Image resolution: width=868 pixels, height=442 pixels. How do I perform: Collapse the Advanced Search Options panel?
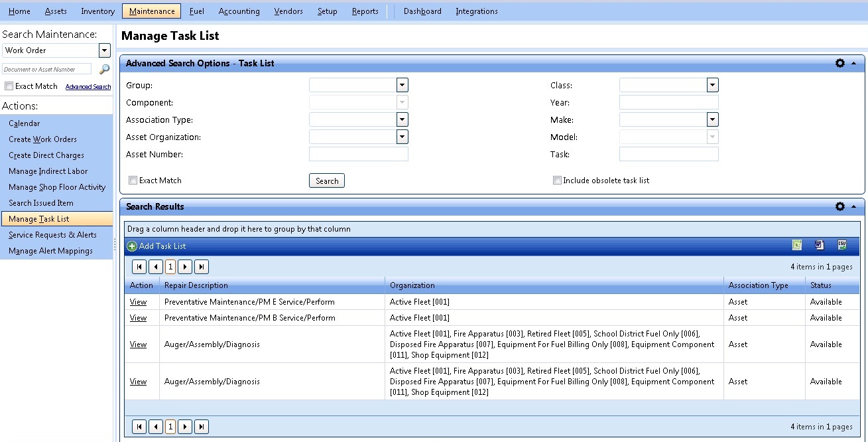(853, 63)
